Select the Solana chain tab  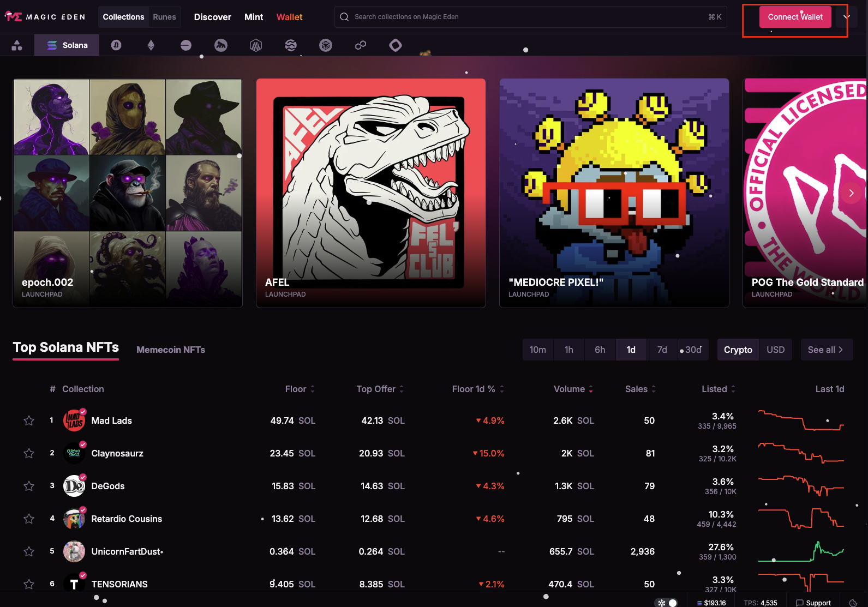[67, 45]
